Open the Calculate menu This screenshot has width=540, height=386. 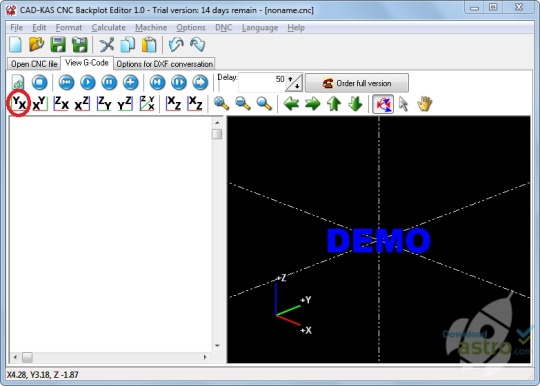click(x=108, y=28)
